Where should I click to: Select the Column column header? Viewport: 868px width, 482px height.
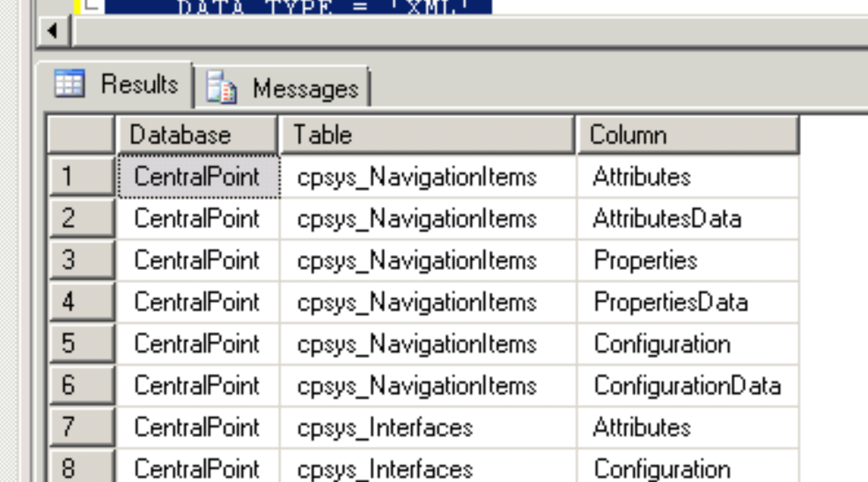click(688, 135)
